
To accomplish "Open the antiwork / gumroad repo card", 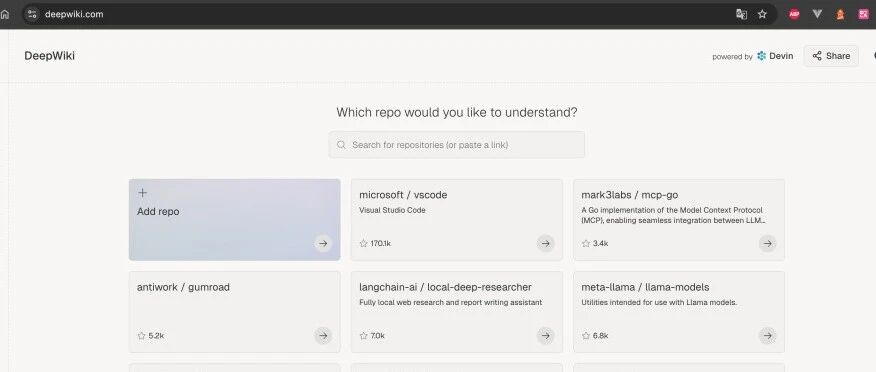I will click(235, 312).
